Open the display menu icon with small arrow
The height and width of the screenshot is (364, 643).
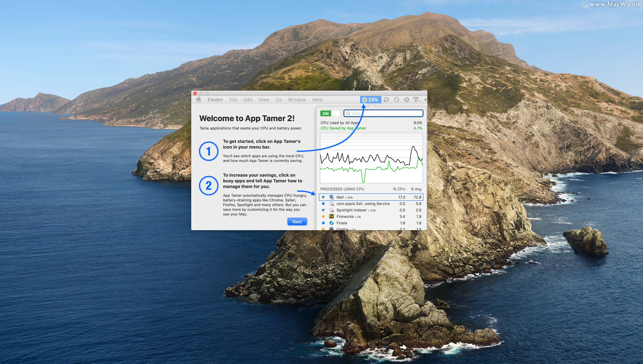pos(417,100)
